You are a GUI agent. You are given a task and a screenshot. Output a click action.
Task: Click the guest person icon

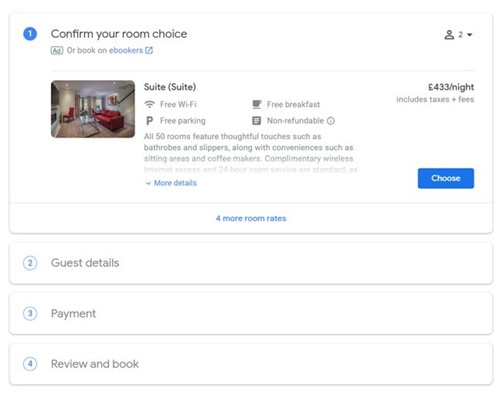coord(449,35)
